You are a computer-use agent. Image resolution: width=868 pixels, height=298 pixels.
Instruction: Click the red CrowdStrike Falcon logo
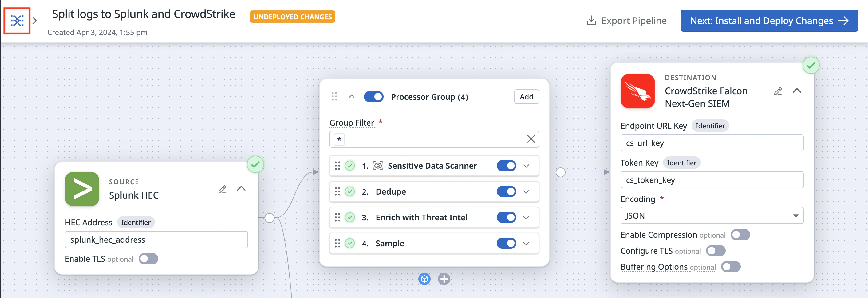(x=637, y=91)
